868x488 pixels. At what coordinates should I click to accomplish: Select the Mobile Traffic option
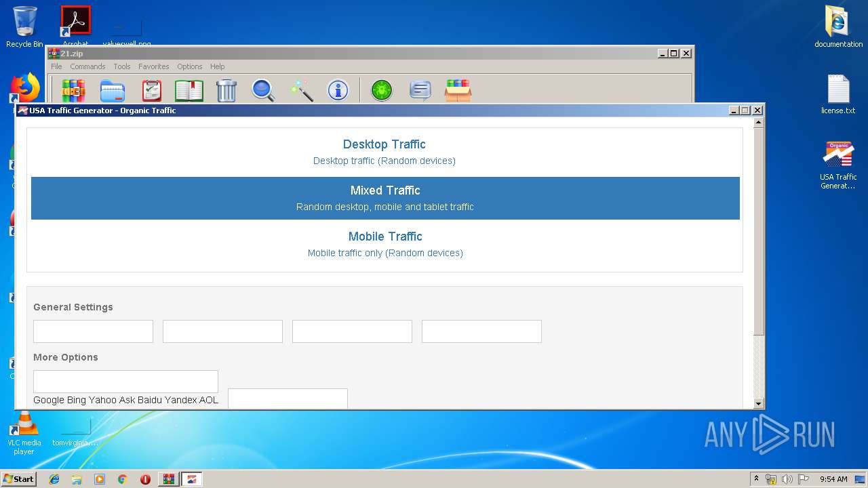coord(385,244)
